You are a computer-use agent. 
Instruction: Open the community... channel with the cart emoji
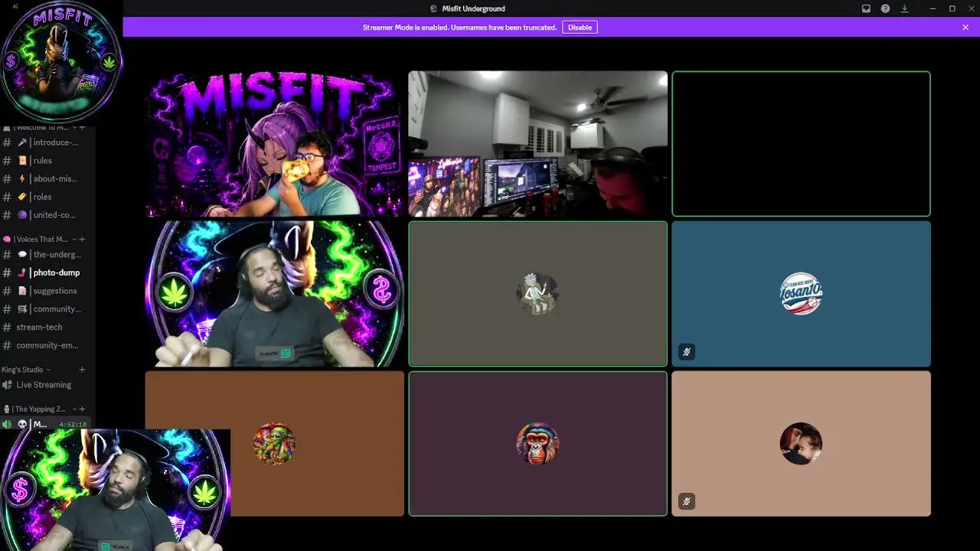pyautogui.click(x=47, y=309)
